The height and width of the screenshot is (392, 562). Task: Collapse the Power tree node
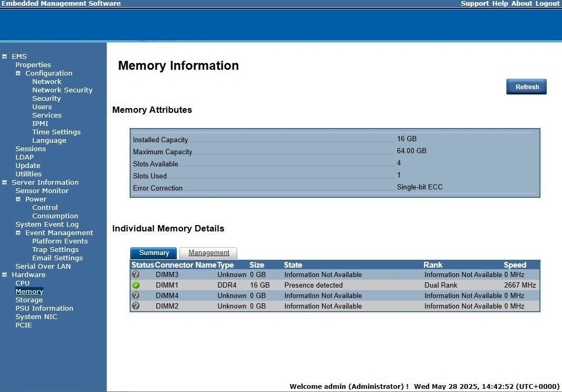tap(18, 199)
